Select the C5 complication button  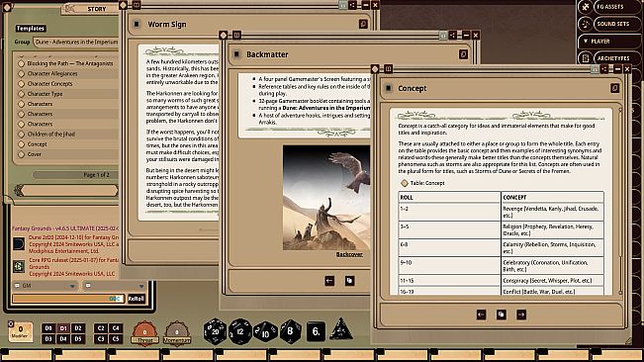coord(116,338)
